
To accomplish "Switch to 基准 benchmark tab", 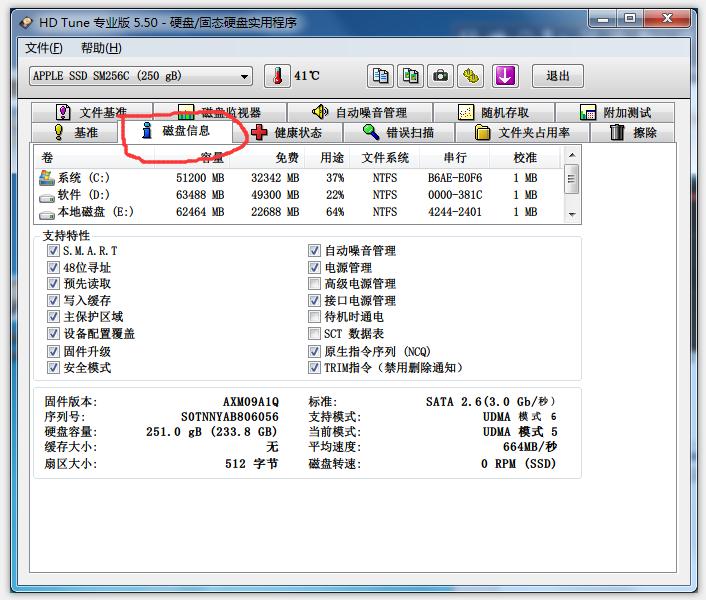I will pos(75,132).
